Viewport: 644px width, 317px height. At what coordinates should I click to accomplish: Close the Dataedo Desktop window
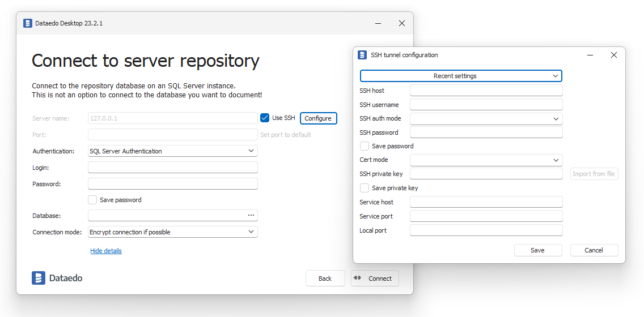click(402, 23)
